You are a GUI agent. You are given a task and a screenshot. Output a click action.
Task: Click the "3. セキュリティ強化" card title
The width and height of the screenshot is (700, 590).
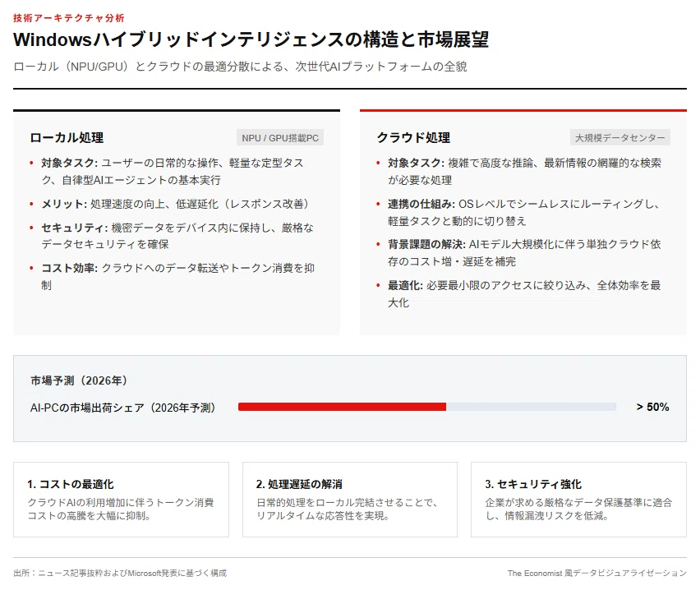point(533,484)
